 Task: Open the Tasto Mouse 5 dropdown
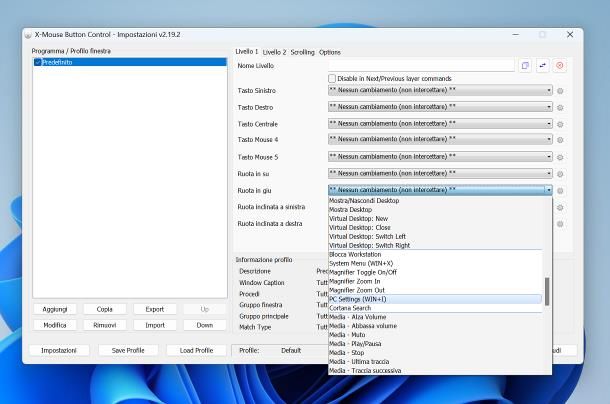click(440, 156)
